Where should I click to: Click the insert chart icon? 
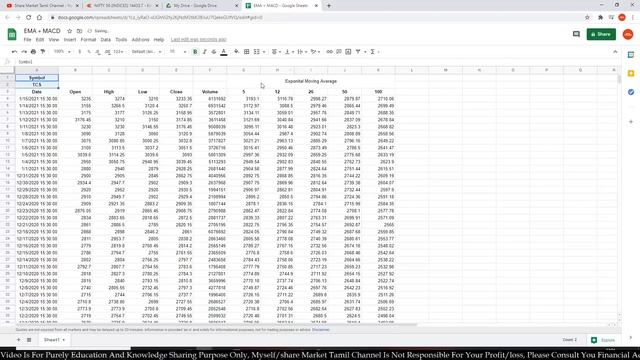point(348,52)
